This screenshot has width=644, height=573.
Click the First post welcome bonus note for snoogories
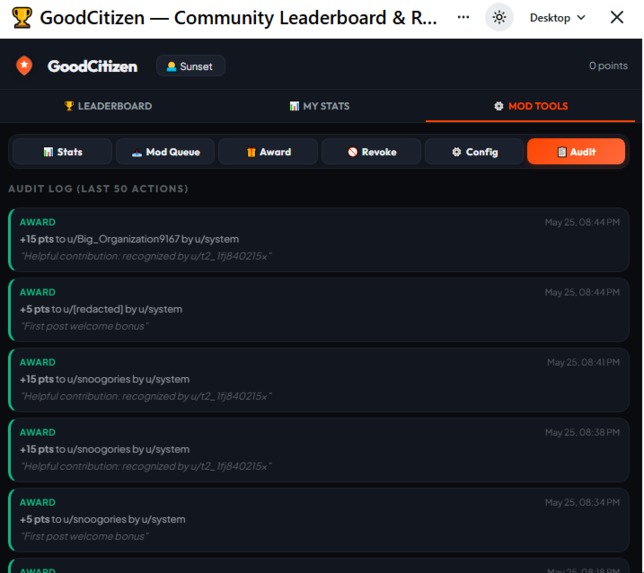click(x=84, y=536)
